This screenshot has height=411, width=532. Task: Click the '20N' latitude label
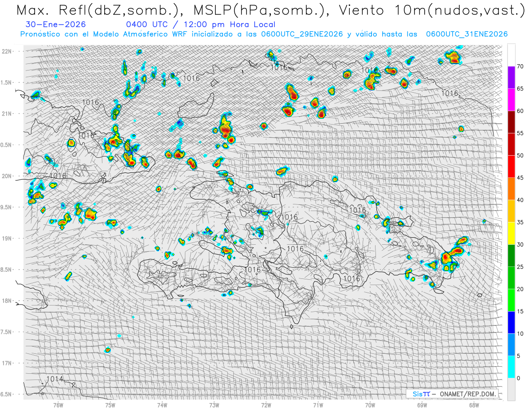(7, 176)
